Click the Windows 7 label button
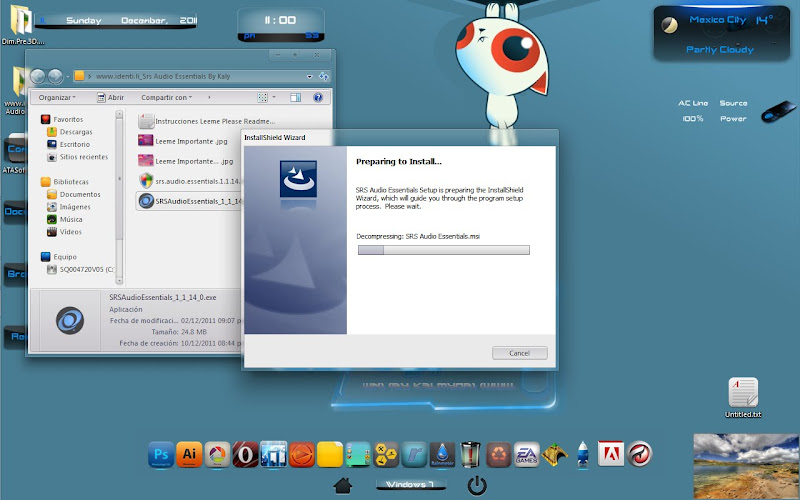 point(411,484)
